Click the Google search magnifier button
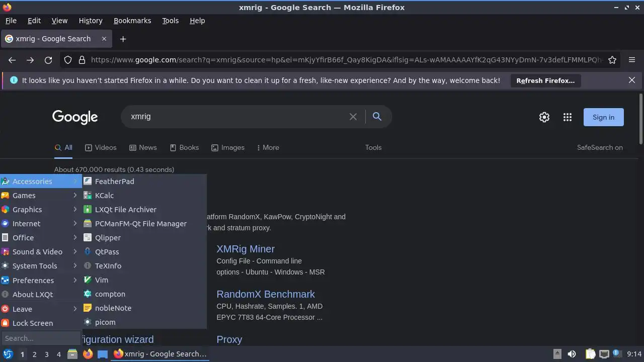This screenshot has width=644, height=362. point(377,117)
